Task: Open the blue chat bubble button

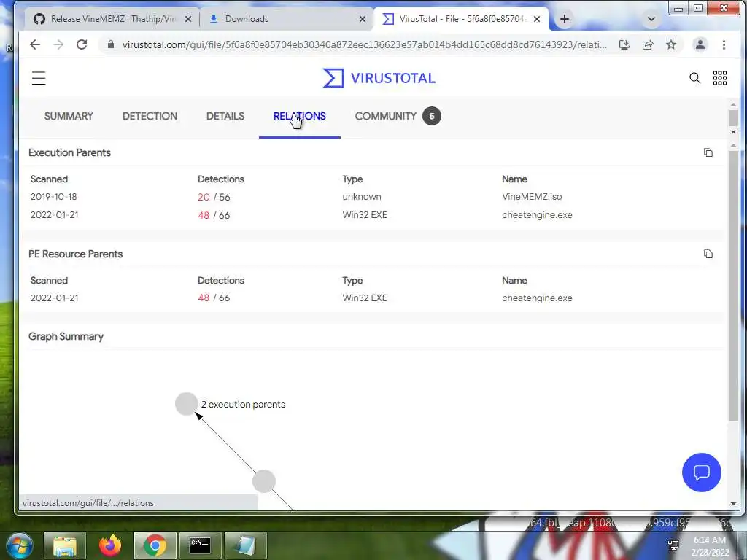Action: coord(701,472)
